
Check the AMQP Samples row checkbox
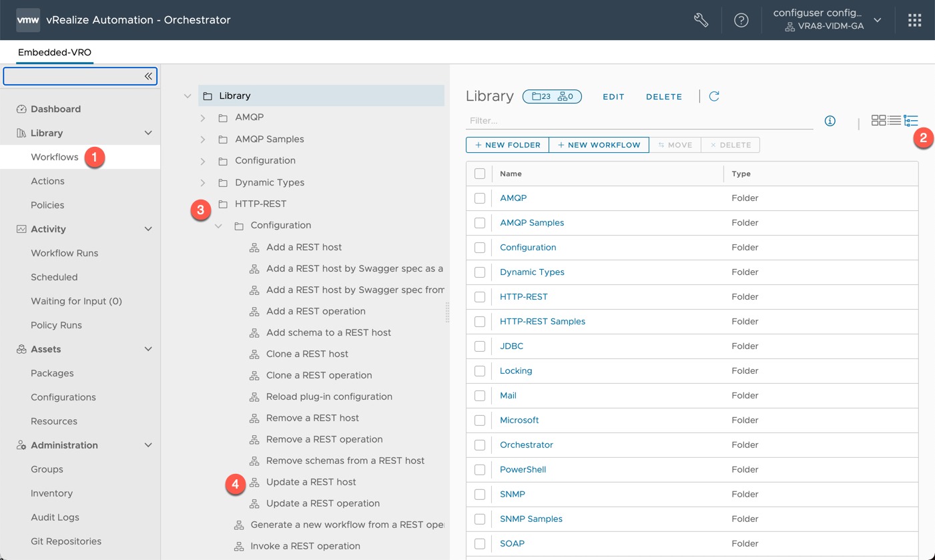point(480,223)
